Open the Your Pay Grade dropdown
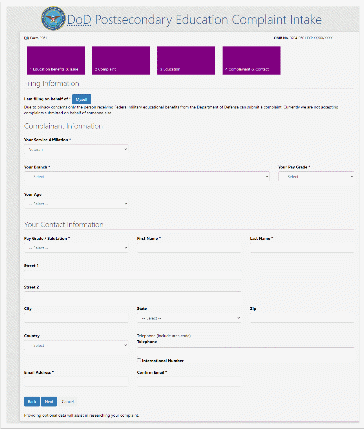 pos(316,177)
